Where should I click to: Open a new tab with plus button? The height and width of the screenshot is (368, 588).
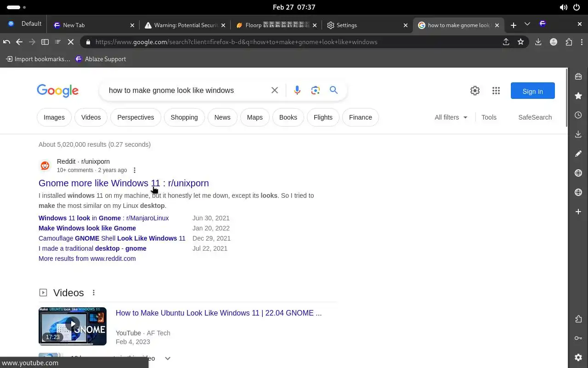(514, 25)
